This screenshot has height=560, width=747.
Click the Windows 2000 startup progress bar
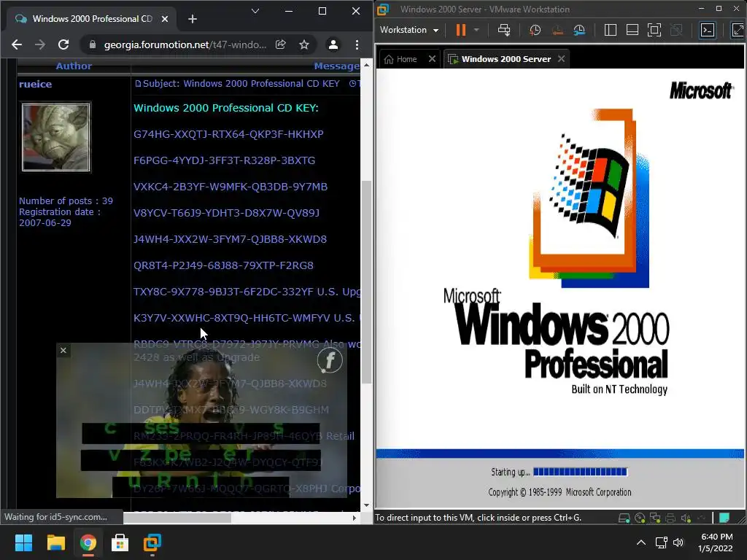click(x=580, y=472)
